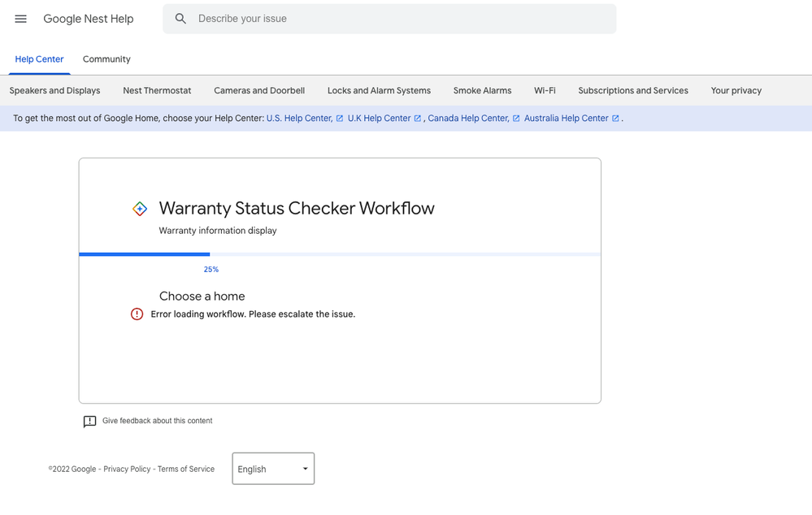812x515 pixels.
Task: Follow the Canada Help Center link
Action: click(x=468, y=119)
